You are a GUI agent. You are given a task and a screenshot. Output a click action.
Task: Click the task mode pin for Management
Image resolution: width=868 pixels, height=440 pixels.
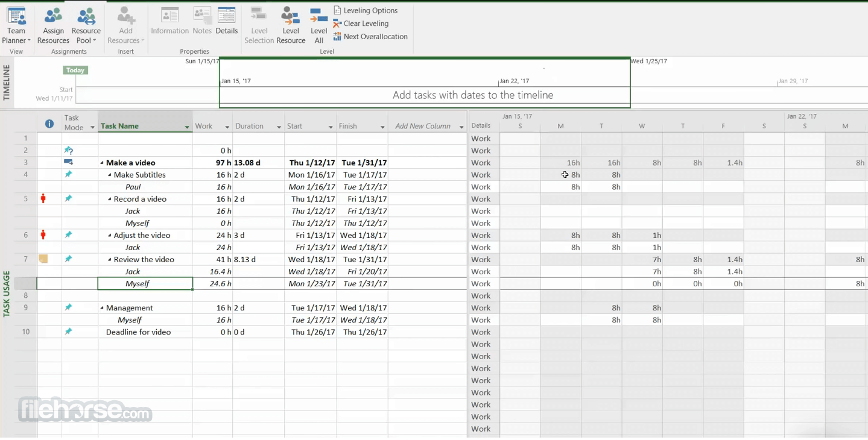(x=68, y=307)
